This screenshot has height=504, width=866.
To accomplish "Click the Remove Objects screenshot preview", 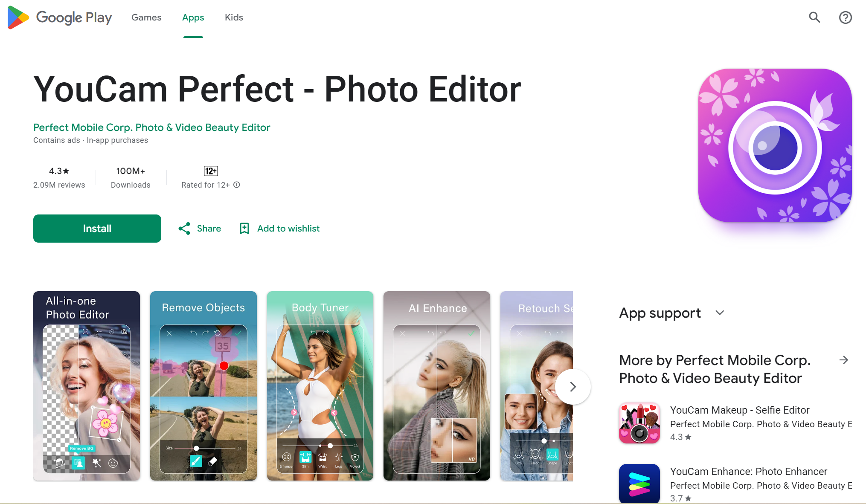I will 203,386.
